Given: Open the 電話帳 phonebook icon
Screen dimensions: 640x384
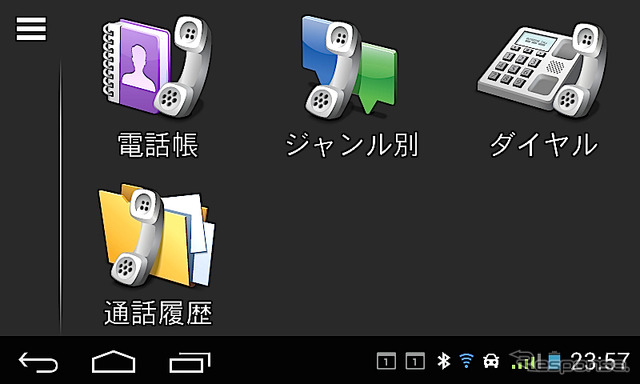Looking at the screenshot, I should (157, 67).
